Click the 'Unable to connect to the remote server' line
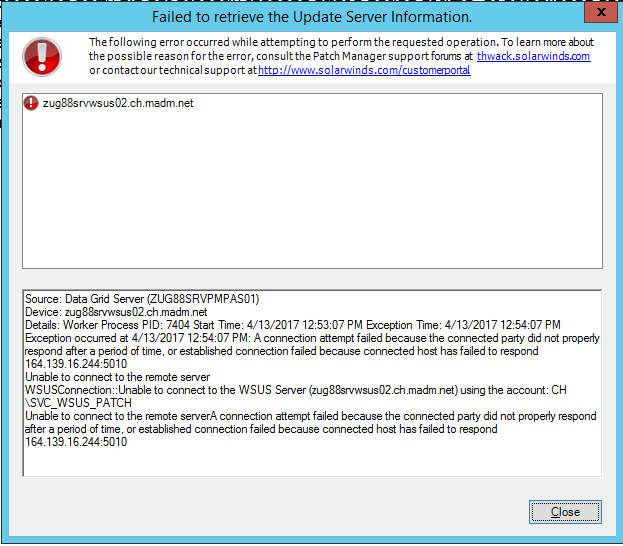 (118, 377)
